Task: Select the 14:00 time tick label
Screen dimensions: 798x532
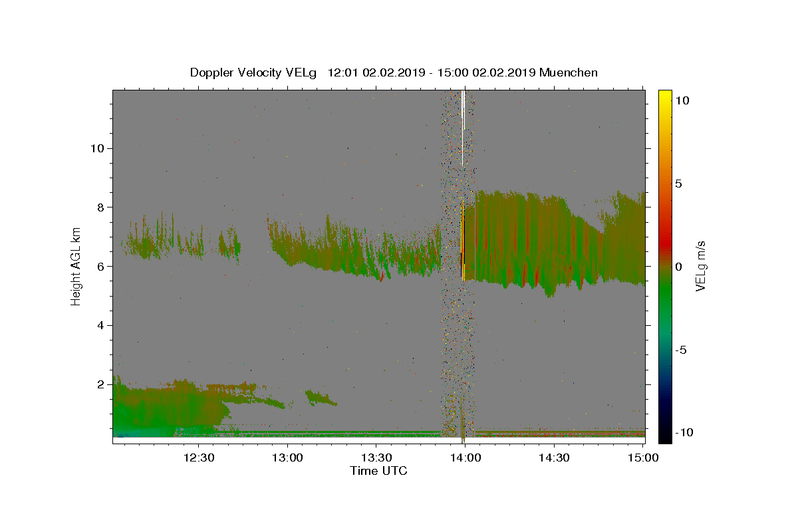Action: click(x=465, y=458)
